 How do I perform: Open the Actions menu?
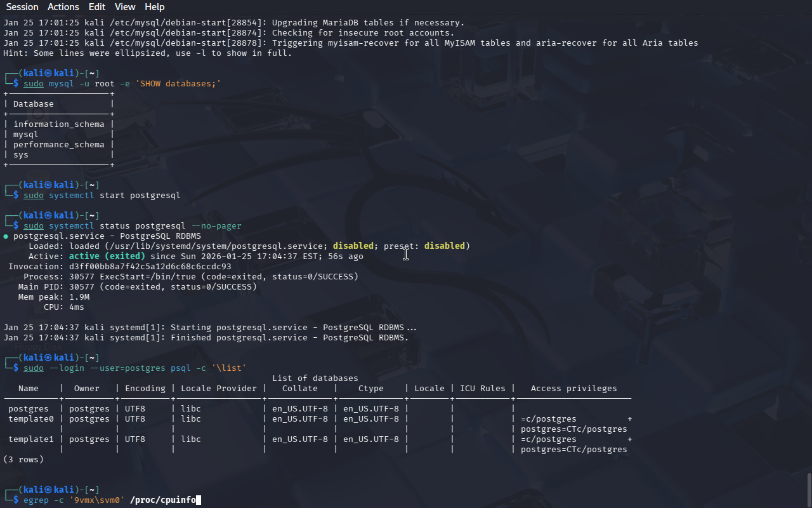(63, 7)
